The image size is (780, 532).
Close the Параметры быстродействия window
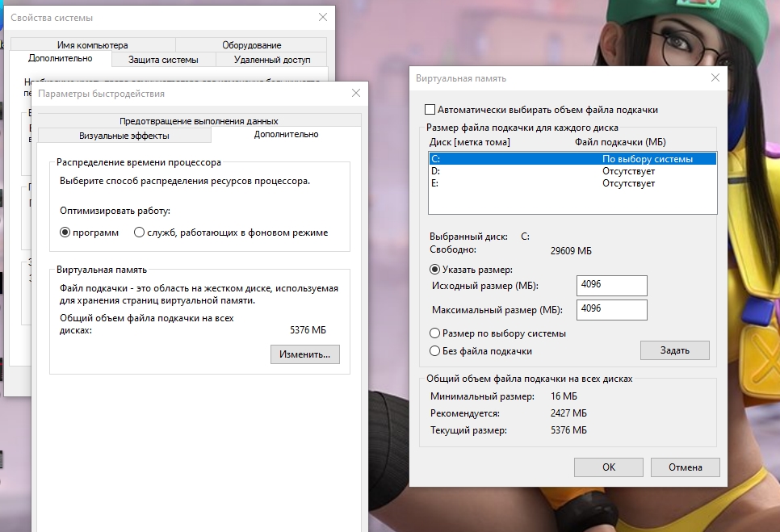pos(355,94)
